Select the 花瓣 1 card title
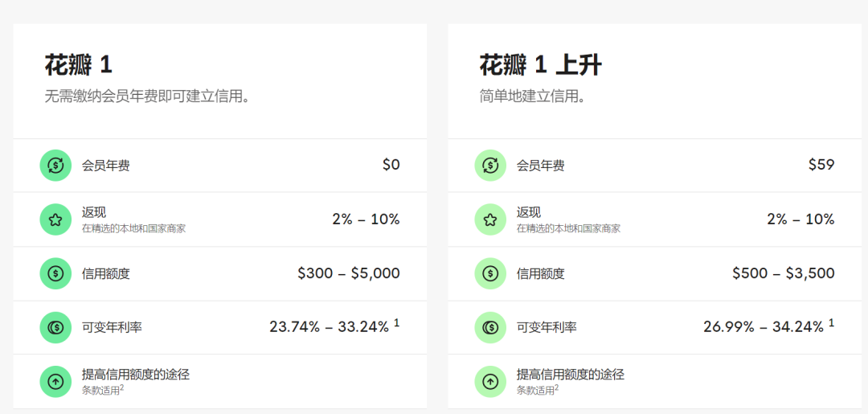The image size is (868, 414). (79, 65)
